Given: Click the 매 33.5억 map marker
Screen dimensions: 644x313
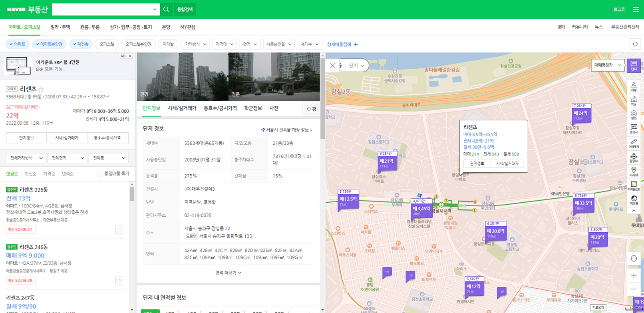Looking at the screenshot, I should [583, 203].
